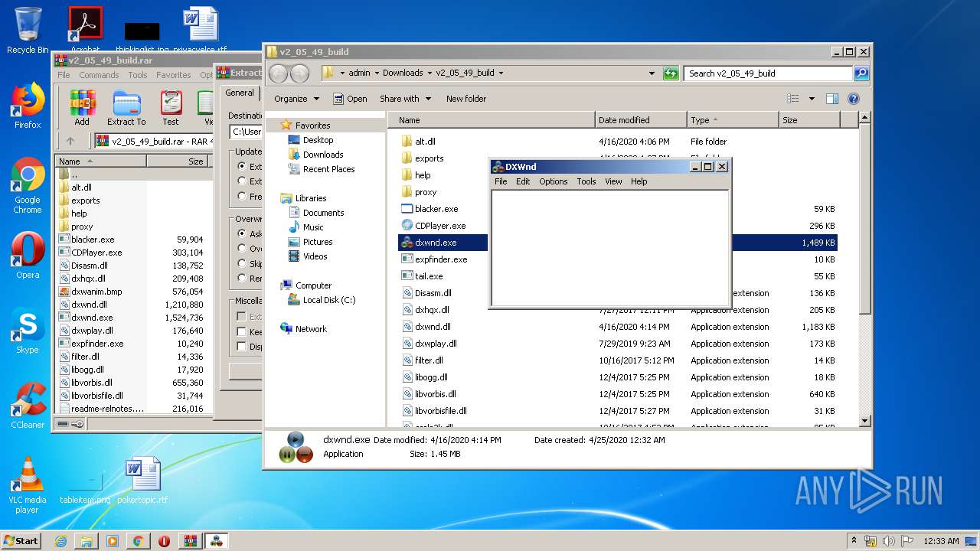Open CCleaner desktop shortcut
This screenshot has height=551, width=980.
click(28, 406)
